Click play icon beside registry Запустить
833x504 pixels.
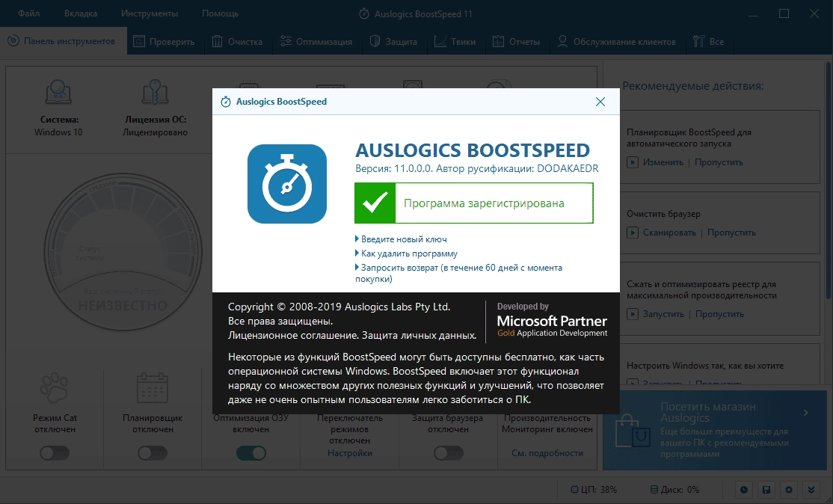[x=632, y=314]
